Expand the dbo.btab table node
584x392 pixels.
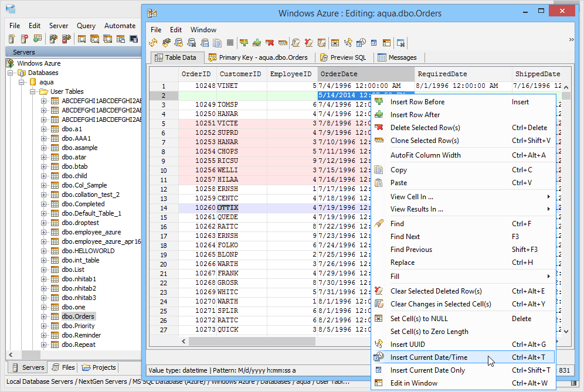pos(44,166)
